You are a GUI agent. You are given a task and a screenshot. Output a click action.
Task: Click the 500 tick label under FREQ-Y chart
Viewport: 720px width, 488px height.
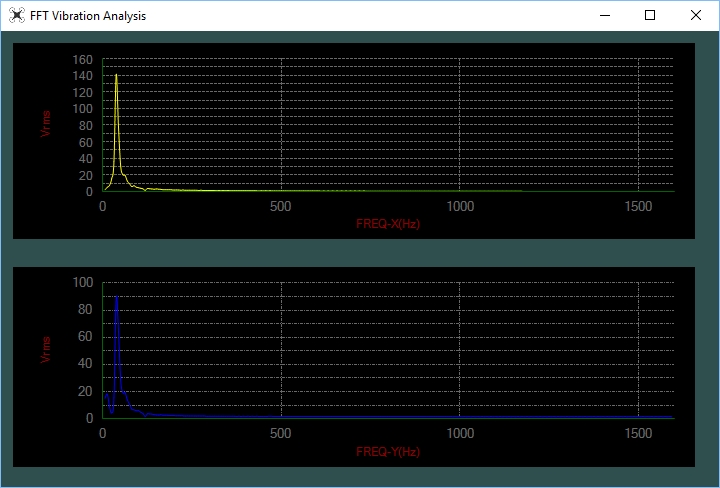(281, 433)
